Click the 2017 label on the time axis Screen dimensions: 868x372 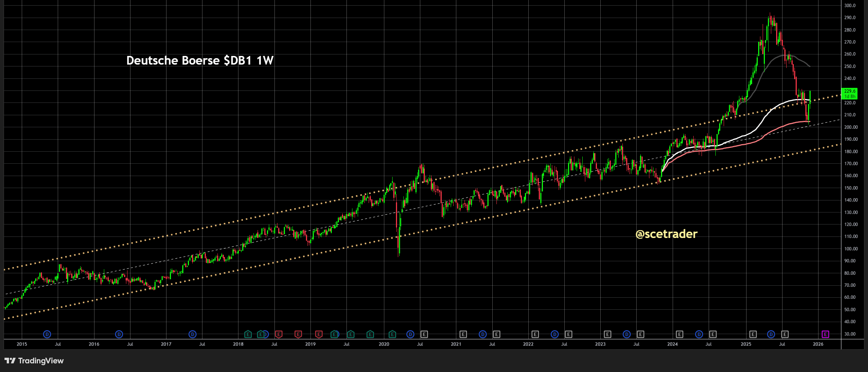click(166, 344)
